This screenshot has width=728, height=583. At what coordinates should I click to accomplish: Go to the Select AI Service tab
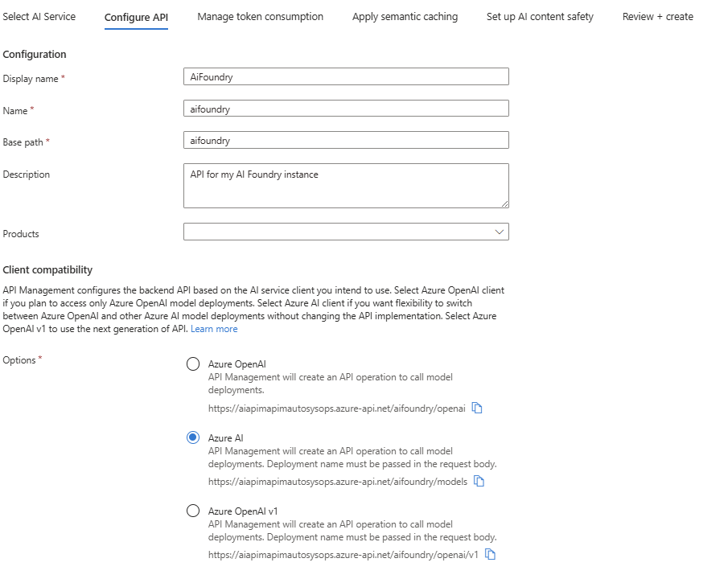(39, 17)
